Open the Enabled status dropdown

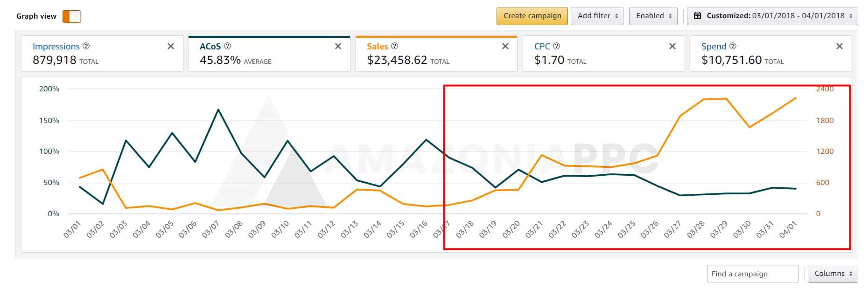point(653,16)
